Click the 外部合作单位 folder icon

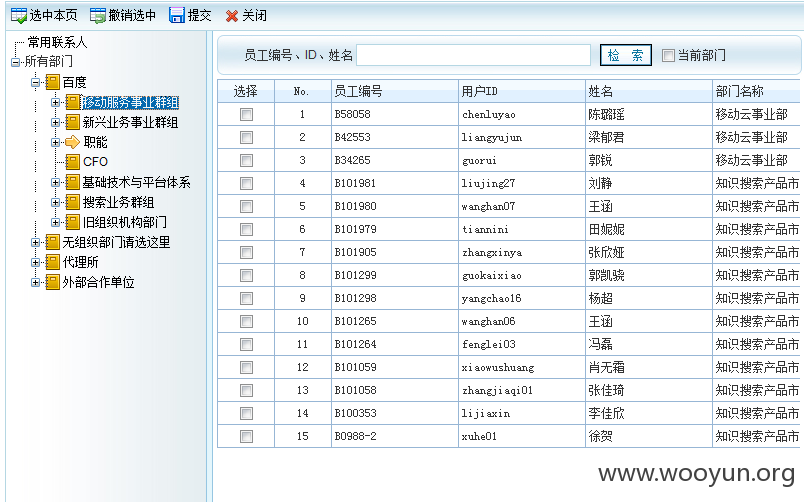point(53,282)
